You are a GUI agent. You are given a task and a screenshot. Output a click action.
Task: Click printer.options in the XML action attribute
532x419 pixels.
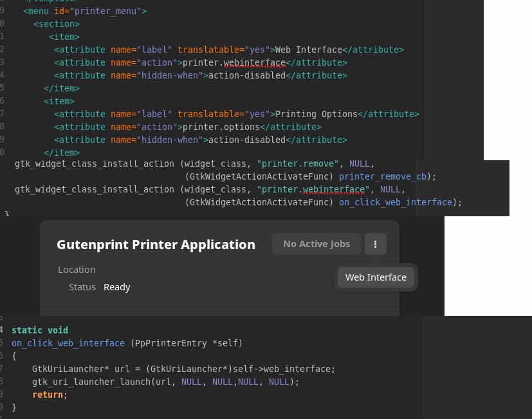click(221, 127)
